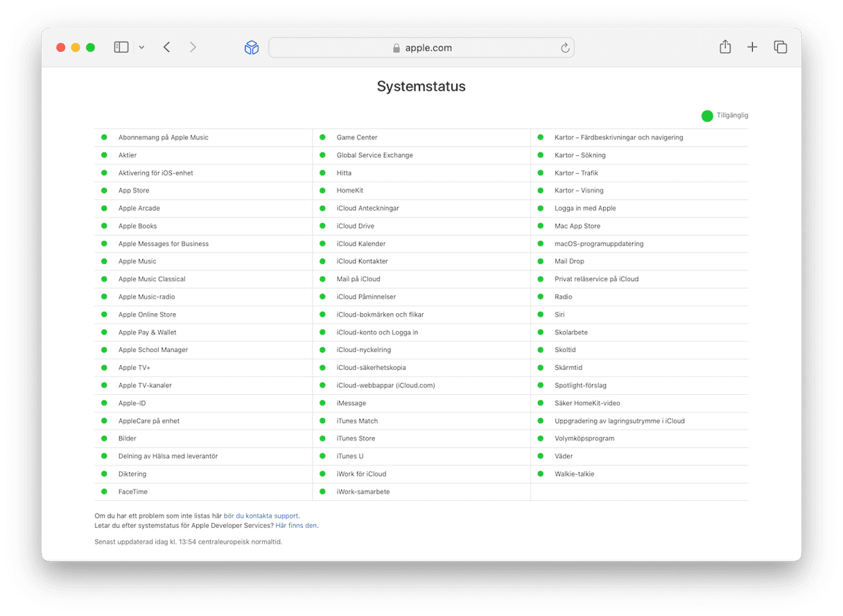The image size is (843, 616).
Task: Click the status dot beside iMessage
Action: [322, 403]
